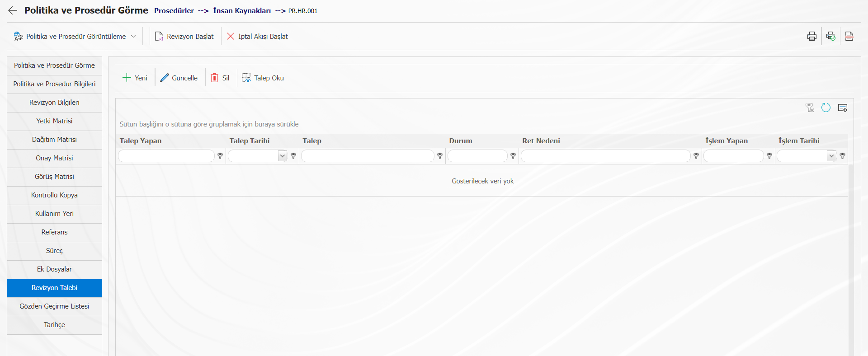Sort by the Talep Tarihi column header
Image resolution: width=868 pixels, height=356 pixels.
(x=250, y=141)
